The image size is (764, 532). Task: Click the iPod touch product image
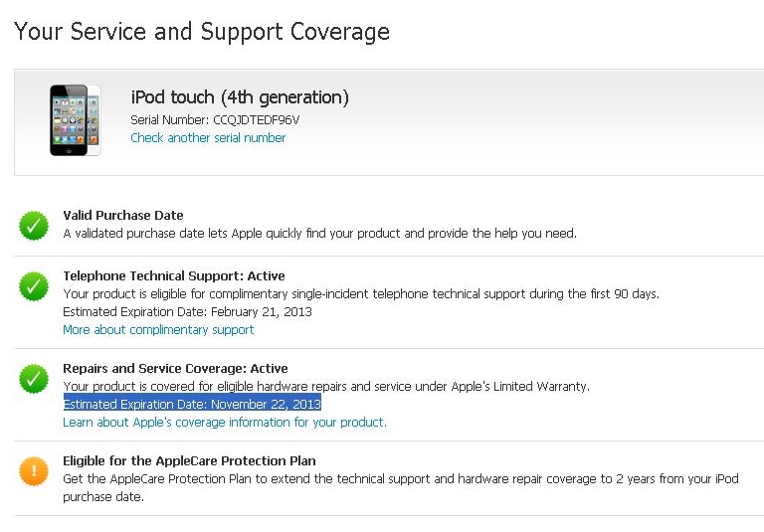[75, 120]
